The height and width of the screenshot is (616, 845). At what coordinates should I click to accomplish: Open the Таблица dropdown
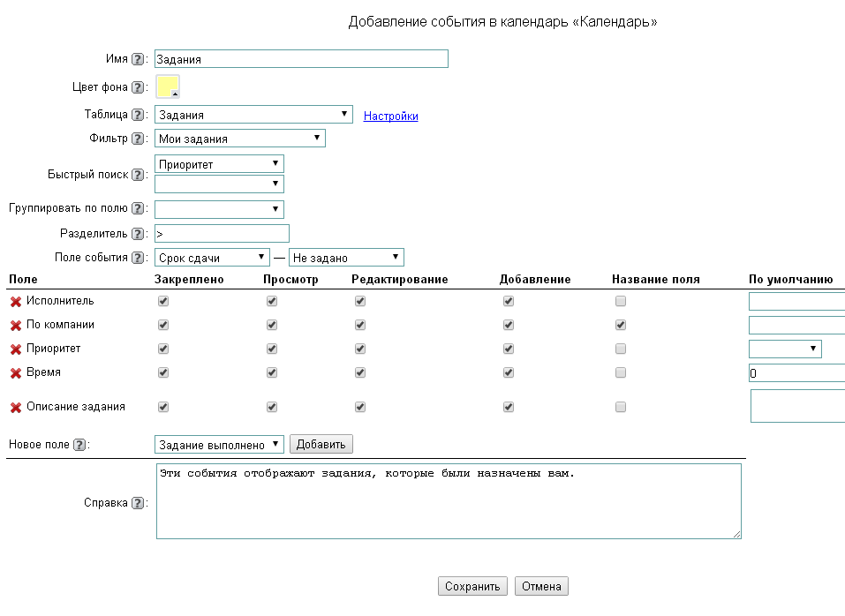point(254,115)
